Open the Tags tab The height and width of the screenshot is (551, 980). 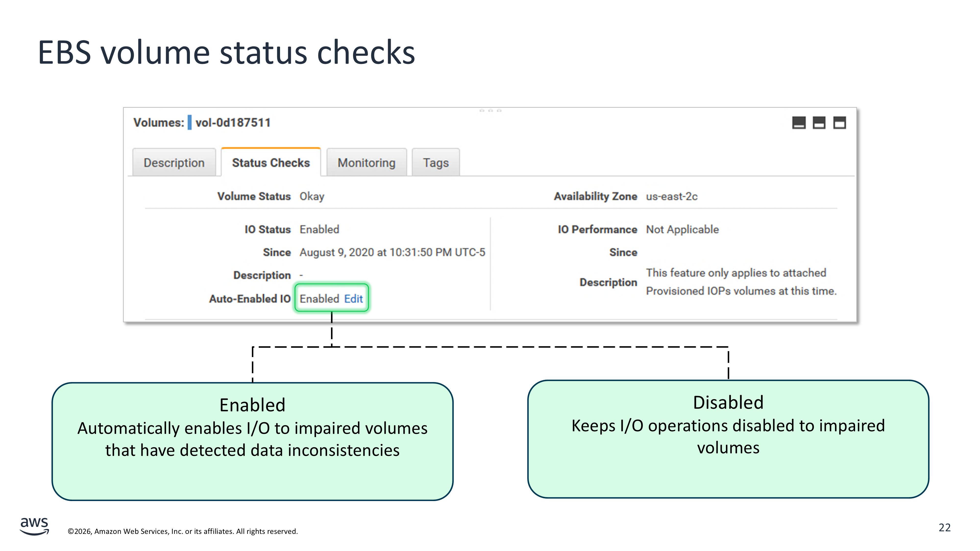click(436, 163)
